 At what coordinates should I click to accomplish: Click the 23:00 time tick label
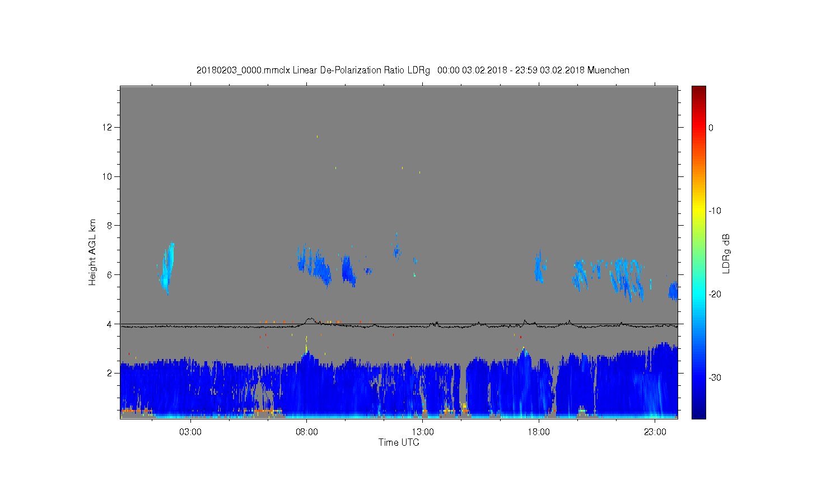click(x=655, y=432)
